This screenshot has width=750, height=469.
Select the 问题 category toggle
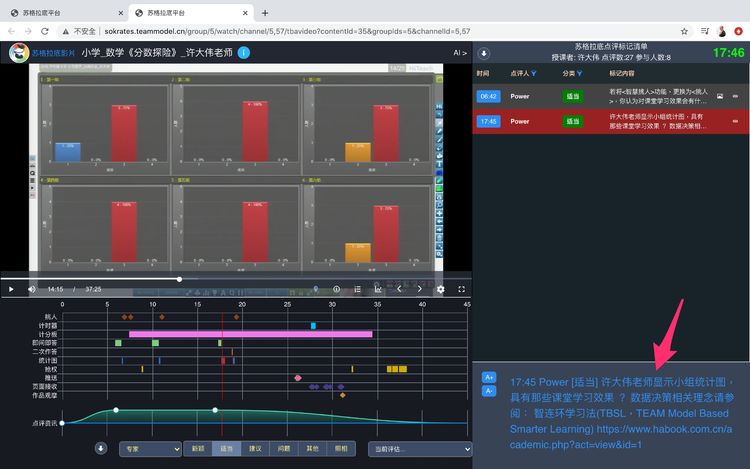(x=284, y=449)
